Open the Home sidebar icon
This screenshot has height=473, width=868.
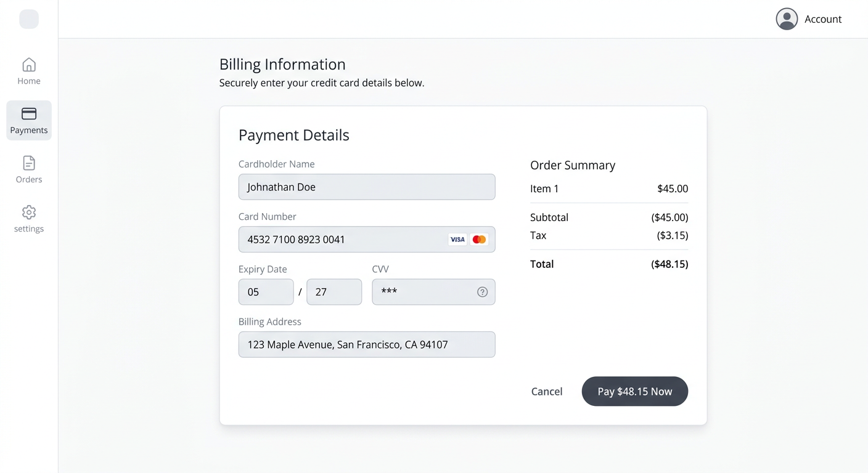point(29,65)
